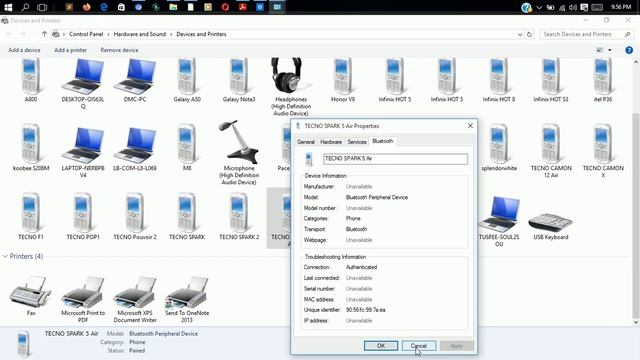Select the TECNO CAMON 12 Air device
This screenshot has height=360, width=640.
(551, 151)
